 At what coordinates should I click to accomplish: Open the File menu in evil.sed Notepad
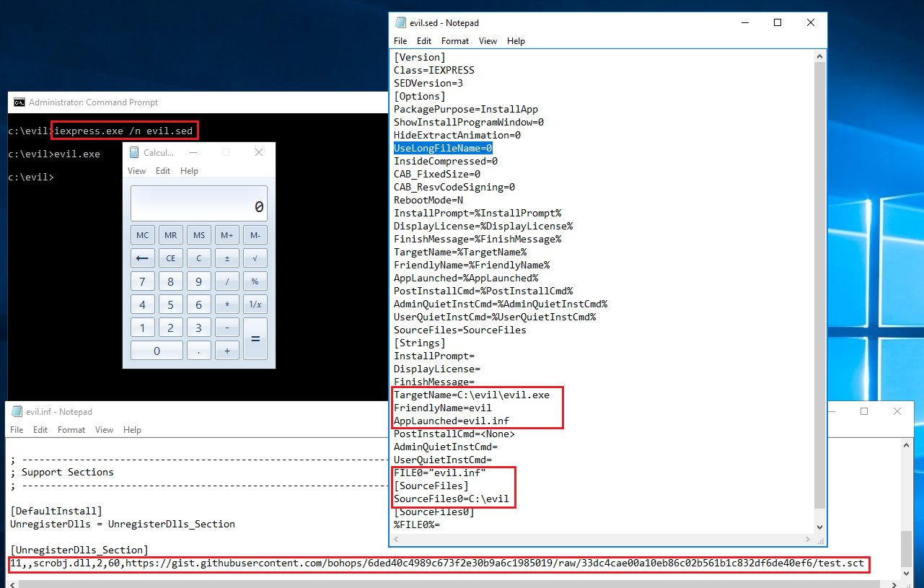click(x=400, y=41)
